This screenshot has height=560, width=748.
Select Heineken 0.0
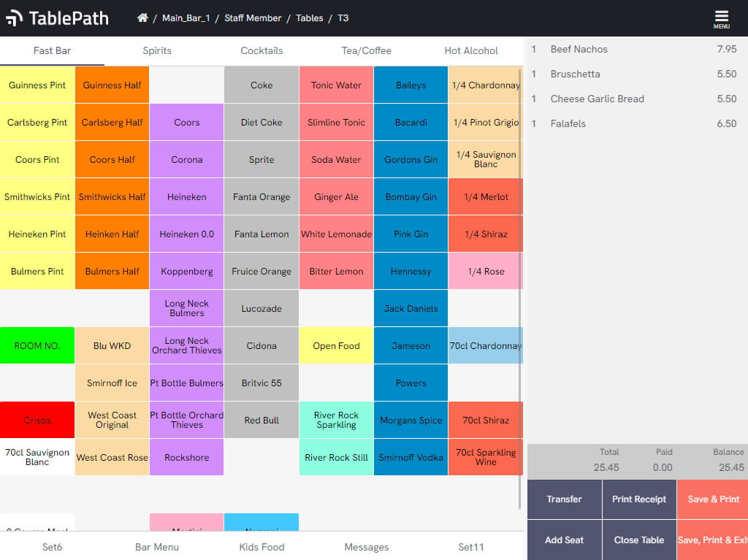pyautogui.click(x=186, y=234)
